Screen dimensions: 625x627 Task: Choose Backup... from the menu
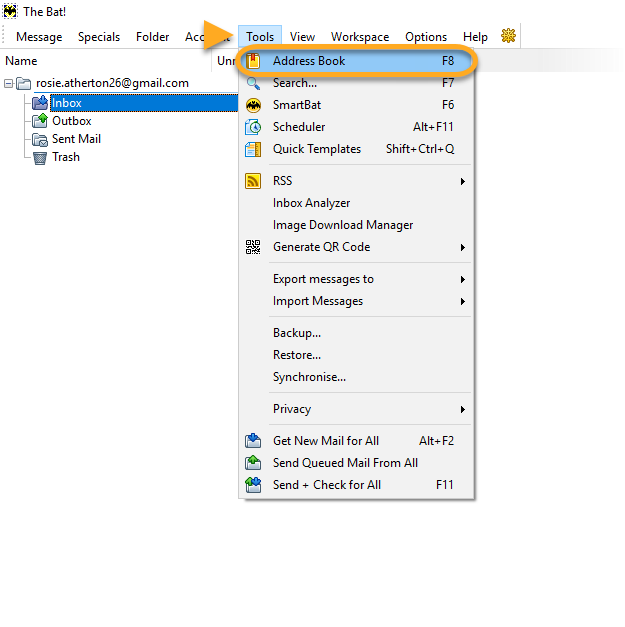point(356,333)
